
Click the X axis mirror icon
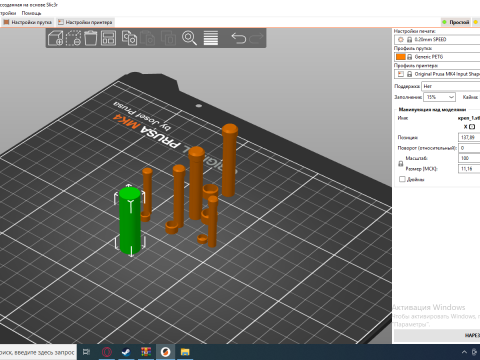click(472, 127)
